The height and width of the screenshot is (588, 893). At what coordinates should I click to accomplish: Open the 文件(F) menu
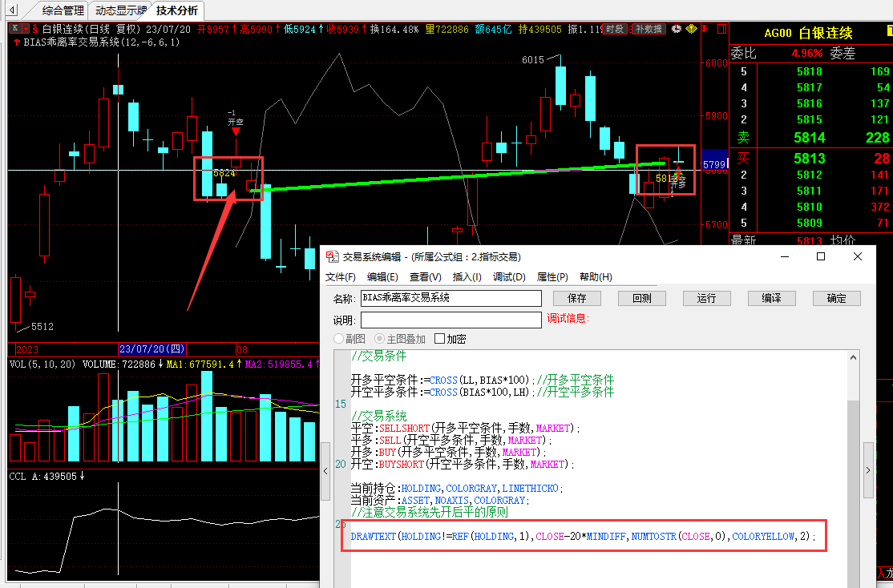[x=340, y=276]
